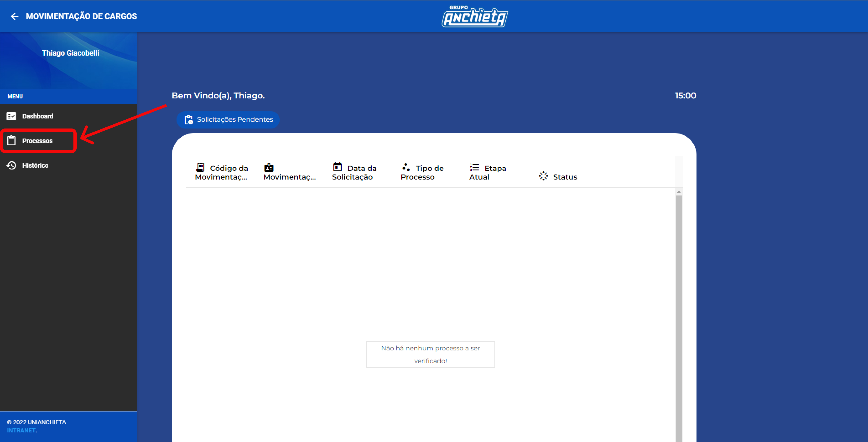
Task: Click the Código da Movimentação column icon
Action: [200, 167]
